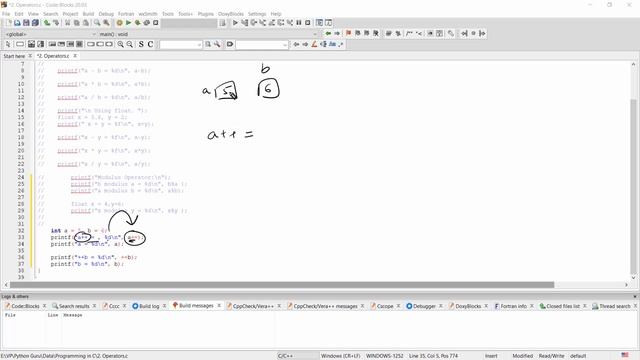Click the selection pointer tool icon
Viewport: 640px width, 360px height.
pos(8,44)
